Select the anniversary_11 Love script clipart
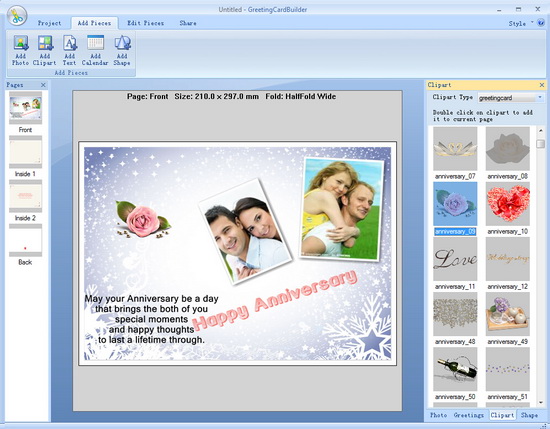Viewport: 550px width, 429px height. coord(455,259)
